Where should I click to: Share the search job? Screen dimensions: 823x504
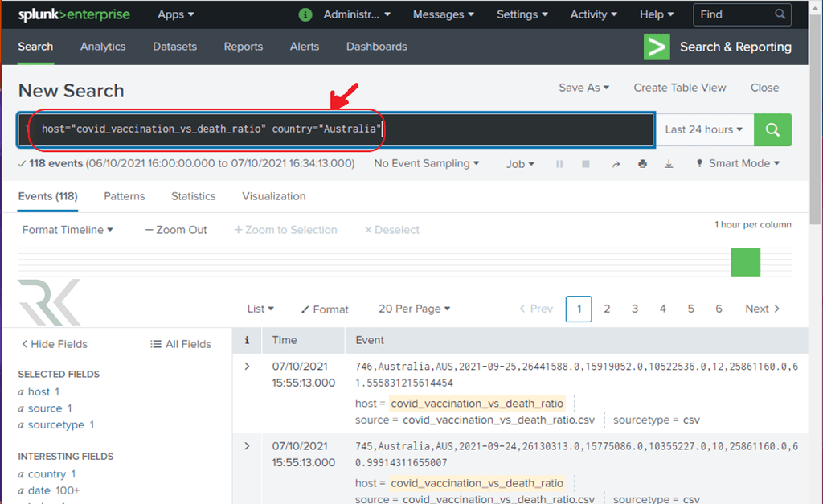point(616,164)
